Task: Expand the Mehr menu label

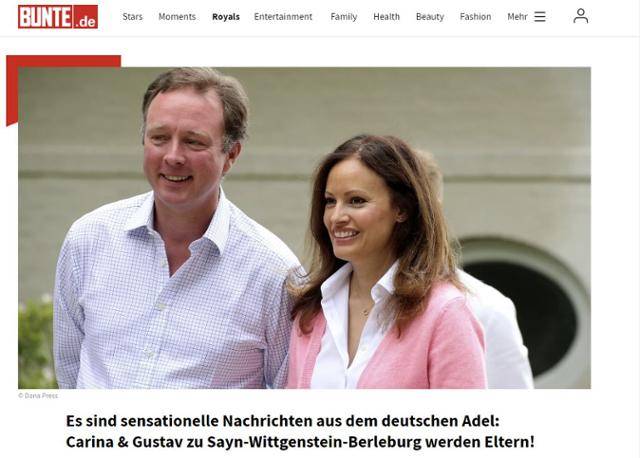Action: tap(517, 17)
